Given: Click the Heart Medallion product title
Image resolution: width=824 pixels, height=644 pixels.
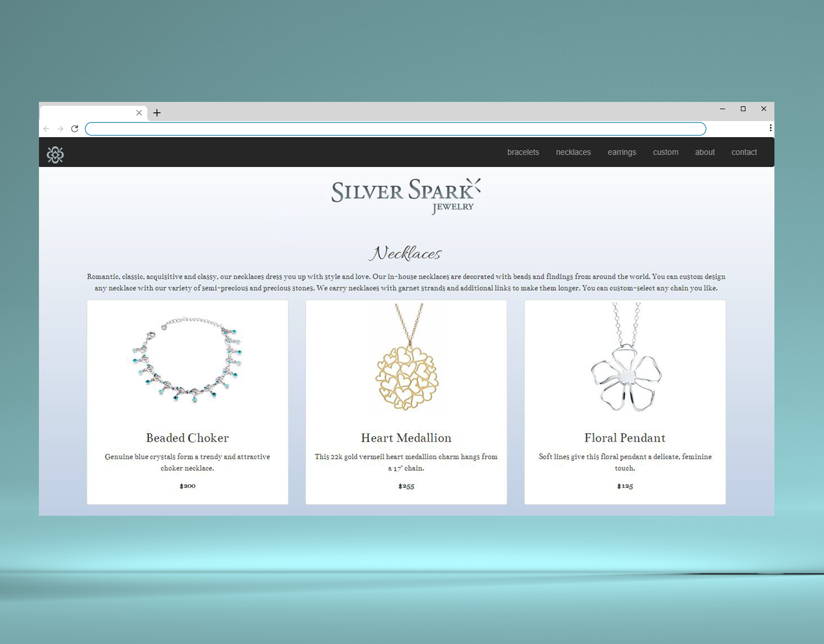Looking at the screenshot, I should pyautogui.click(x=406, y=438).
